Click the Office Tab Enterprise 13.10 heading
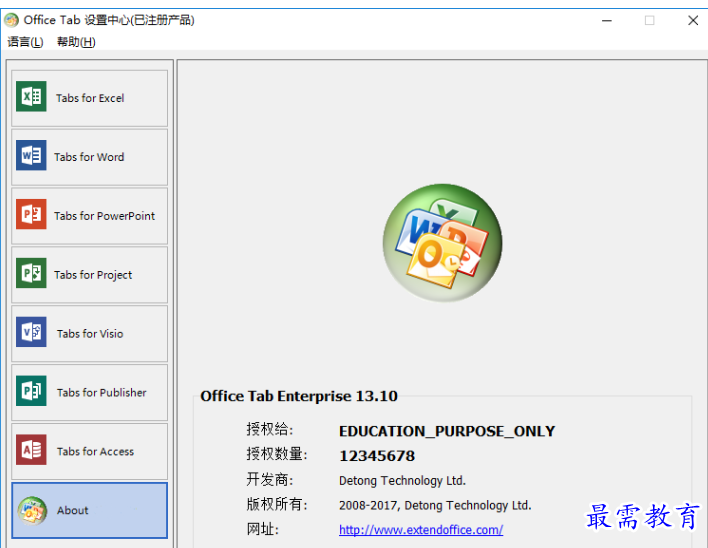Viewport: 708px width, 548px height. (x=299, y=396)
